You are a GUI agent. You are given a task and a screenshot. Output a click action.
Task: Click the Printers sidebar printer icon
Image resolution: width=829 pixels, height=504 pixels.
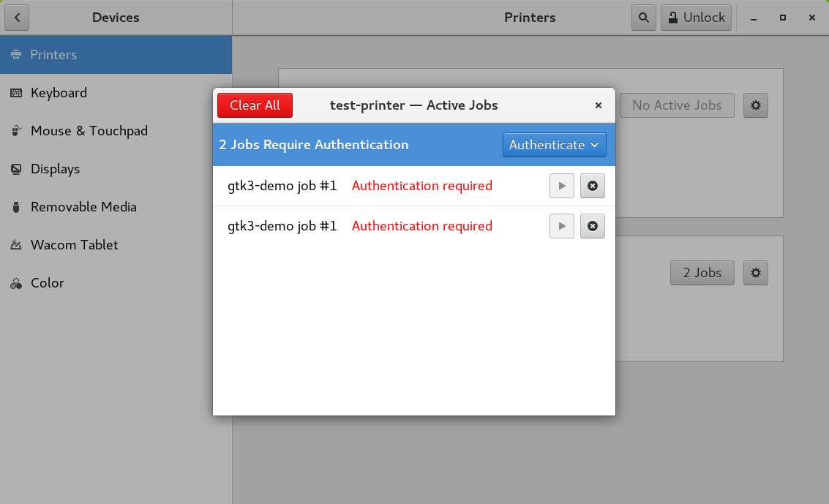[16, 55]
